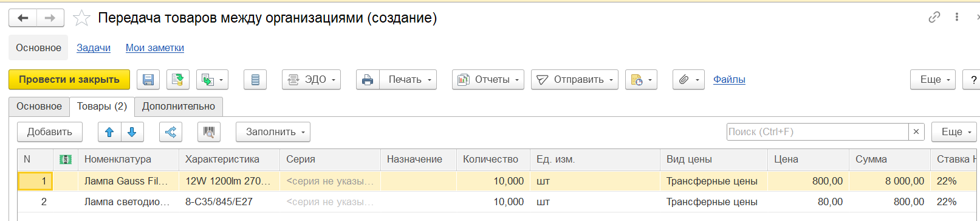Viewport: 980px width, 221px height.
Task: Click the printer icon button
Action: 368,80
